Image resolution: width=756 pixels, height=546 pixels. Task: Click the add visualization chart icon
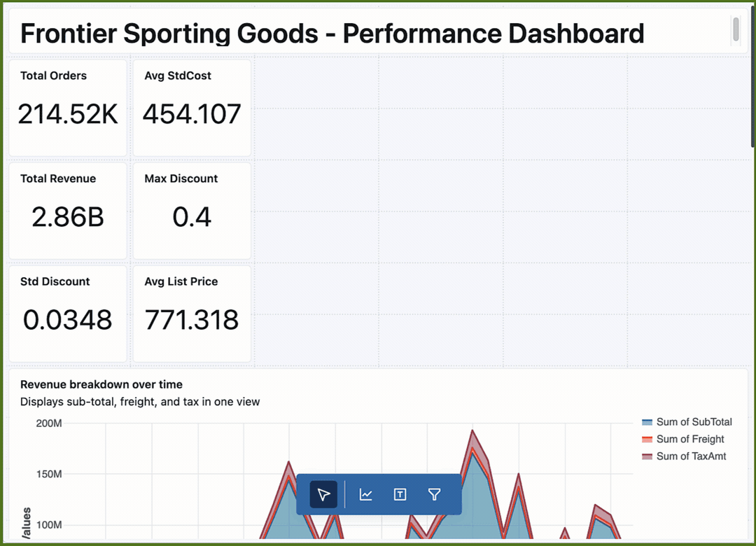pos(365,495)
